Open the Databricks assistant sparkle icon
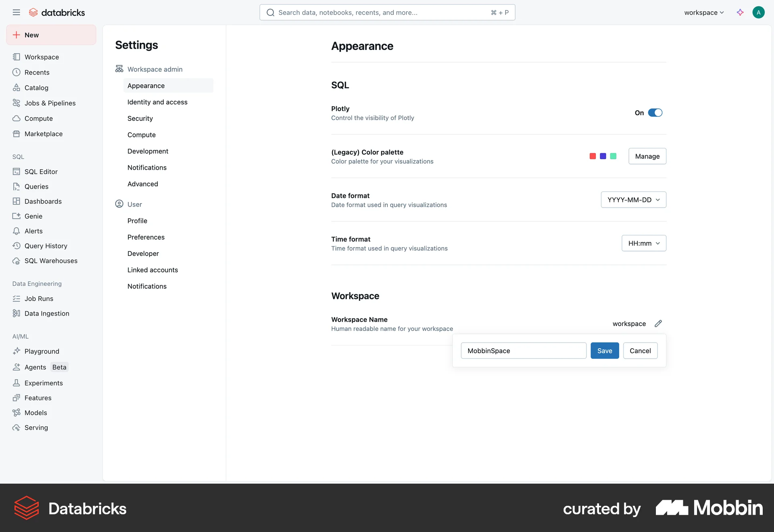 (740, 12)
